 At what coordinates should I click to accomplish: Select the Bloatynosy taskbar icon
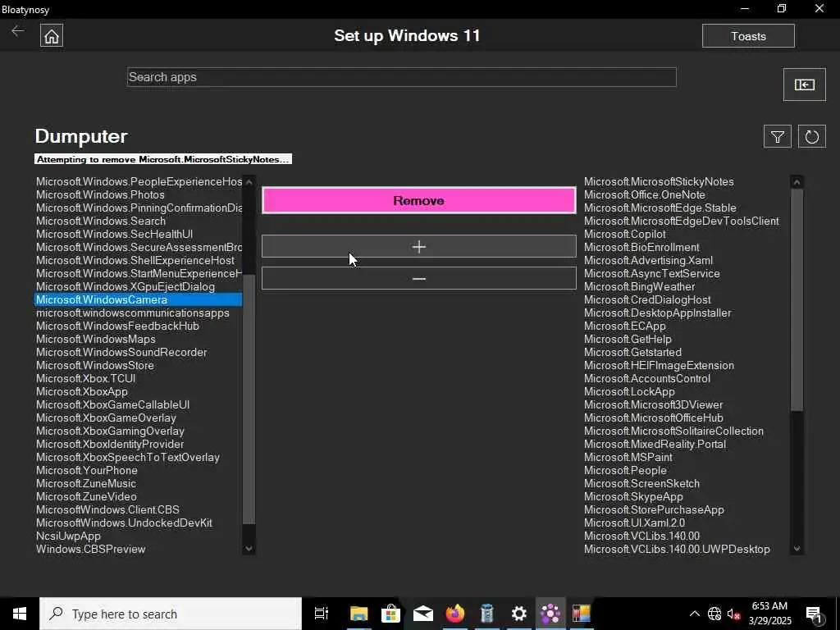coord(550,614)
